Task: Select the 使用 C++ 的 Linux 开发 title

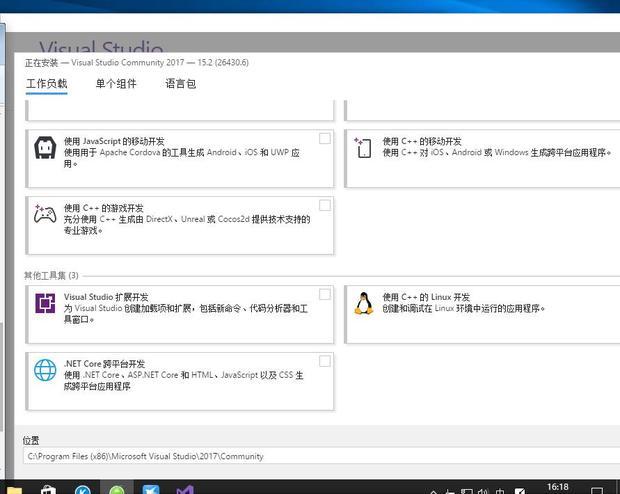Action: click(x=426, y=297)
